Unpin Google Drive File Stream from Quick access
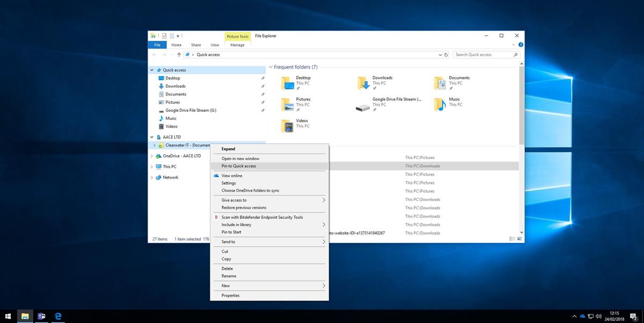The height and width of the screenshot is (323, 644). [263, 110]
